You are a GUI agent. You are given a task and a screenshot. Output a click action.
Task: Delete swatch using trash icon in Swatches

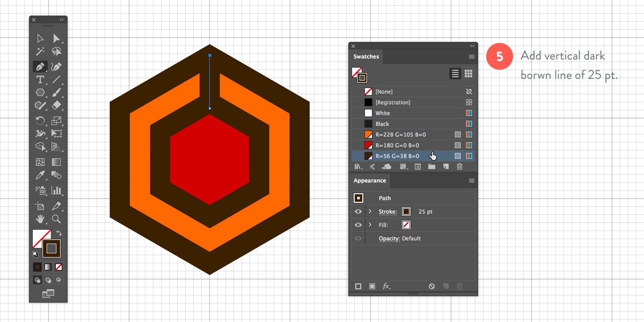click(459, 167)
